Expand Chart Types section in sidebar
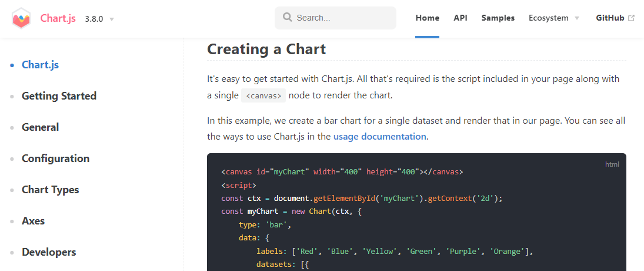This screenshot has height=271, width=644. click(51, 190)
